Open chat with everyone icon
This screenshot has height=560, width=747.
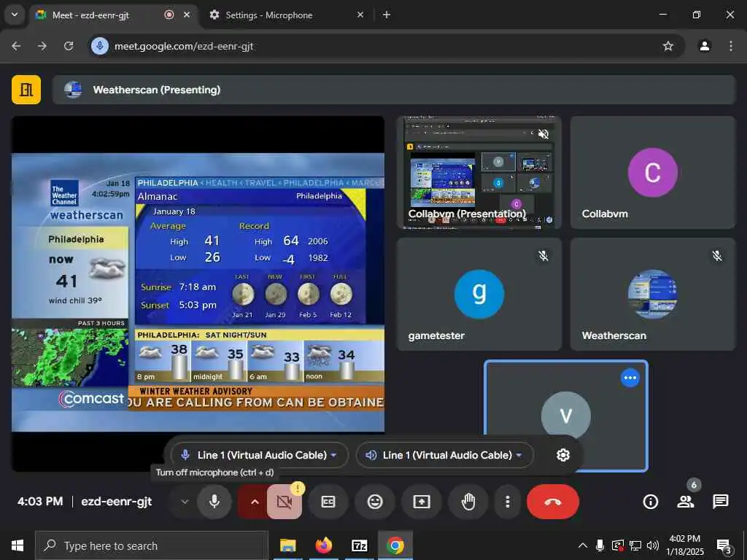(x=720, y=502)
